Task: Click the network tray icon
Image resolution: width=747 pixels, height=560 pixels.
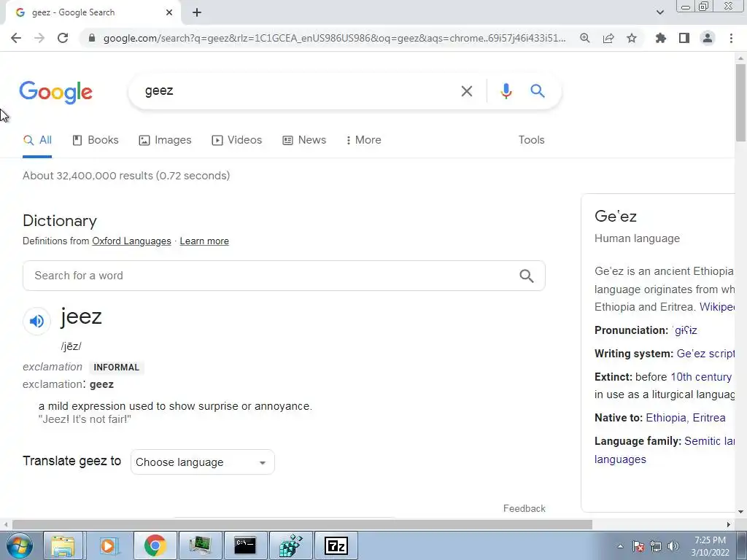Action: click(656, 546)
